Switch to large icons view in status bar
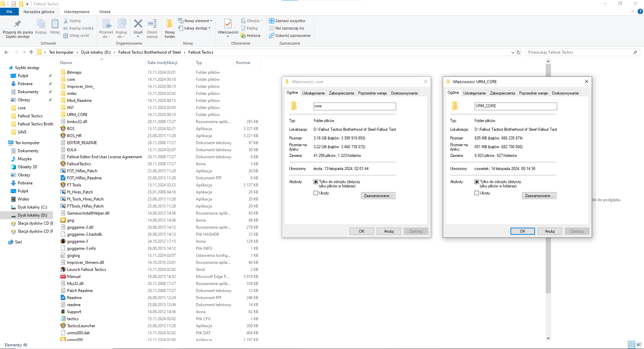644x349 pixels. [x=639, y=345]
